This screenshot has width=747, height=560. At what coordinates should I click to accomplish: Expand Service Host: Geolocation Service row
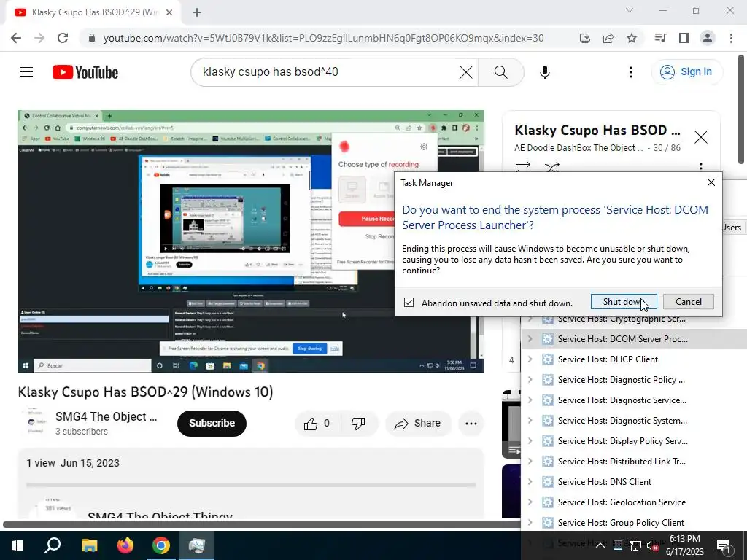(x=530, y=502)
